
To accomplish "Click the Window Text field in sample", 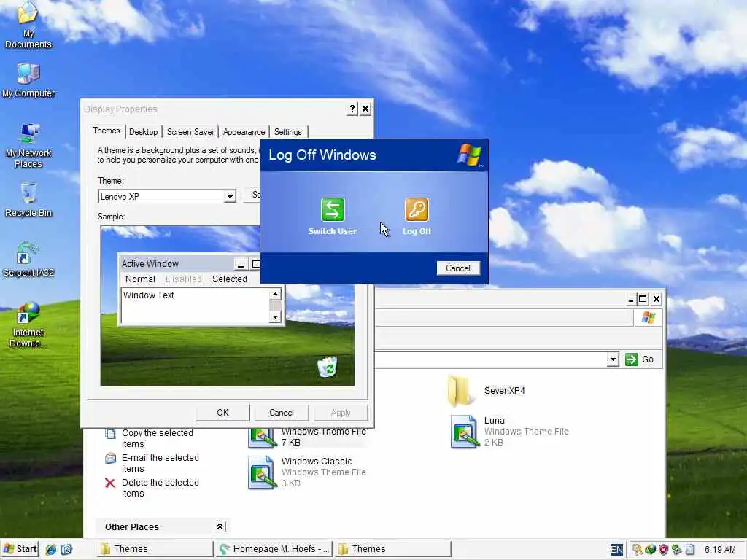I will pyautogui.click(x=196, y=306).
